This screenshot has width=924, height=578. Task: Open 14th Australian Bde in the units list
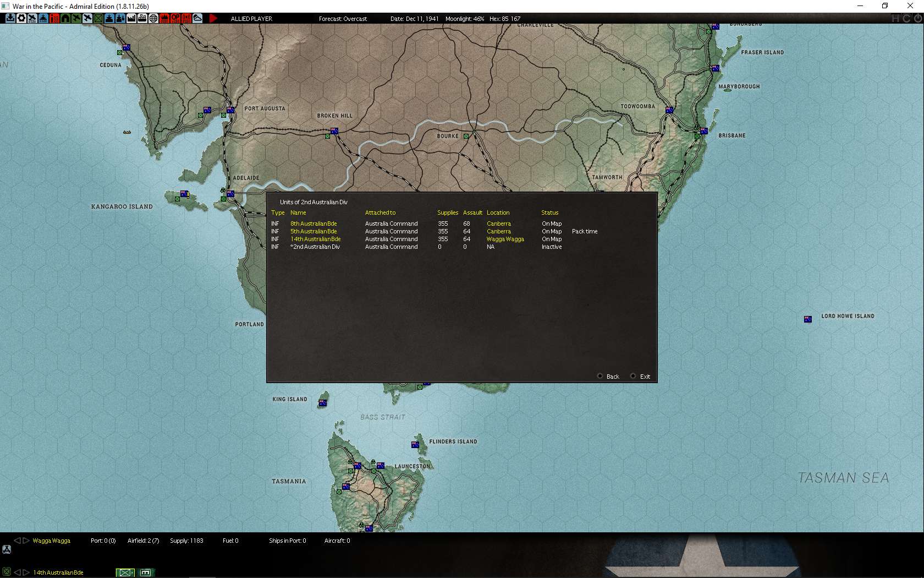point(316,239)
